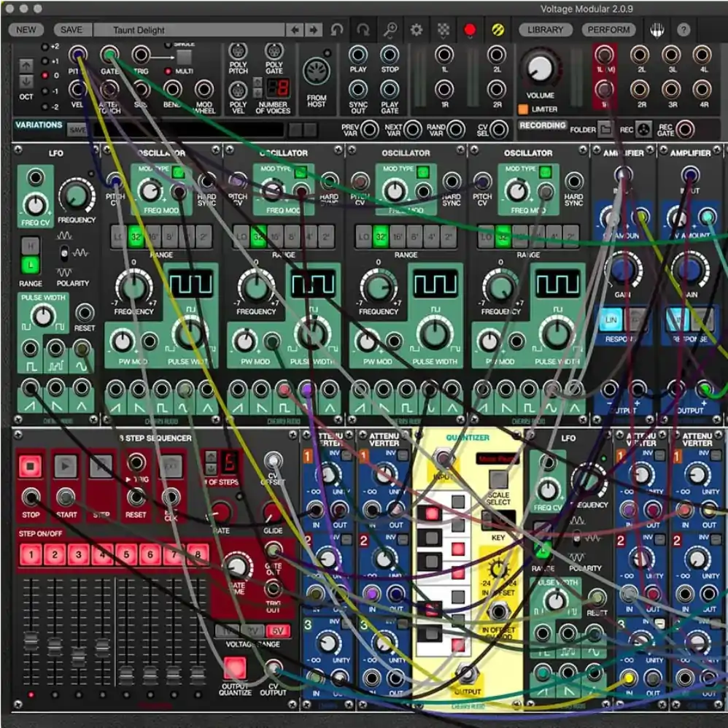Viewport: 728px width, 728px height.
Task: Click the sequencer GATE TIME knob
Action: point(237,567)
